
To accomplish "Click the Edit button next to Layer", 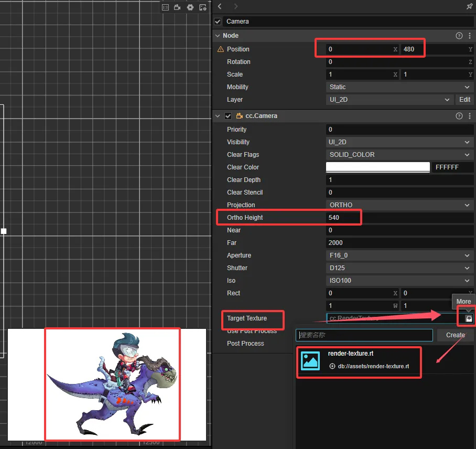I will click(x=464, y=100).
